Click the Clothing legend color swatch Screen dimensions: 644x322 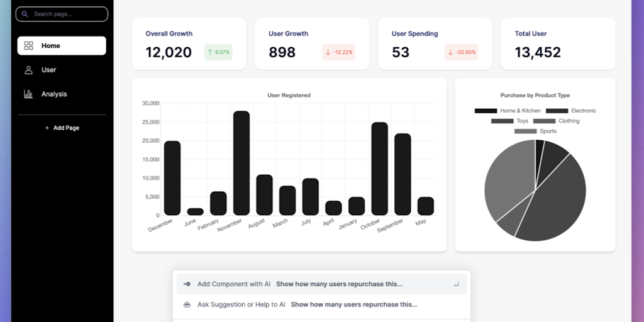[544, 121]
